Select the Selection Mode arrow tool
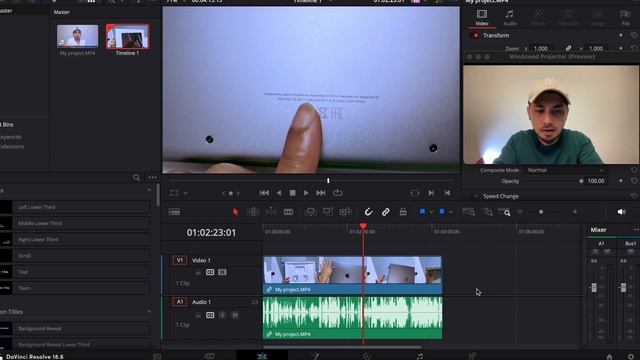 pyautogui.click(x=236, y=212)
